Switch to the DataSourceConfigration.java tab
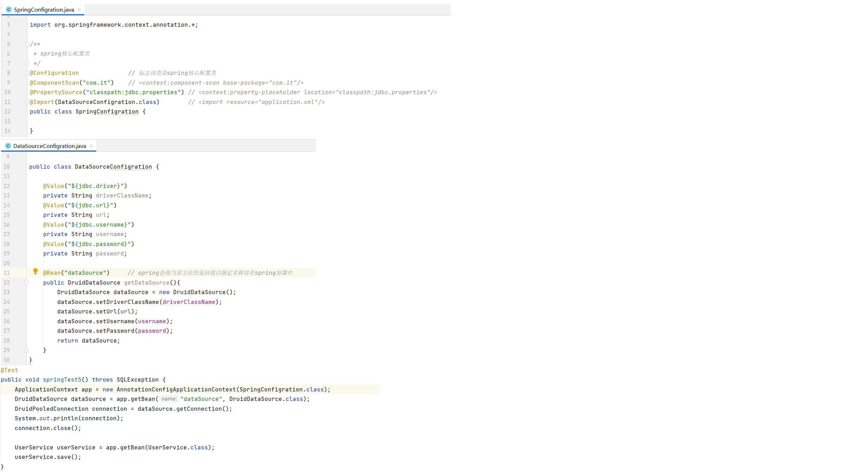The height and width of the screenshot is (474, 868). [x=50, y=146]
